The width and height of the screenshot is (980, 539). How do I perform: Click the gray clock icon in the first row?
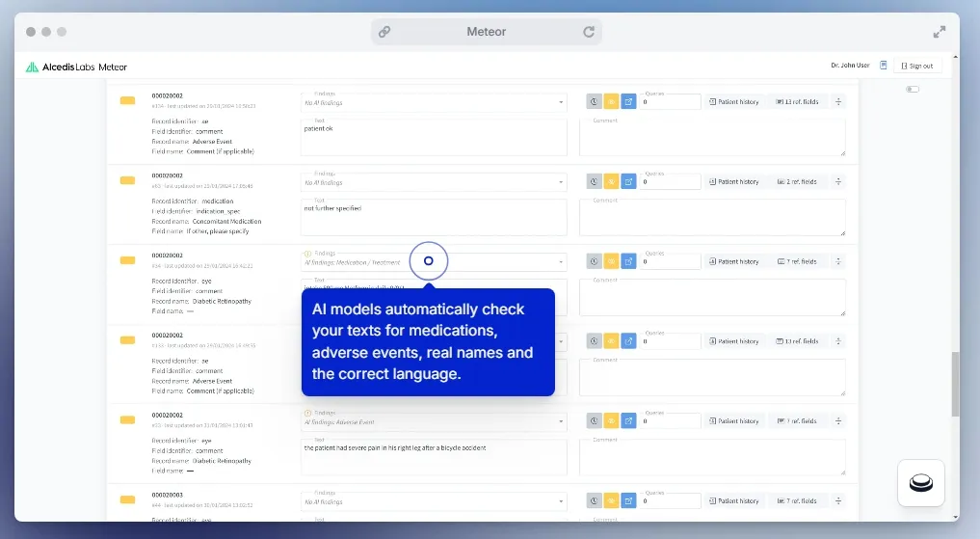[595, 101]
